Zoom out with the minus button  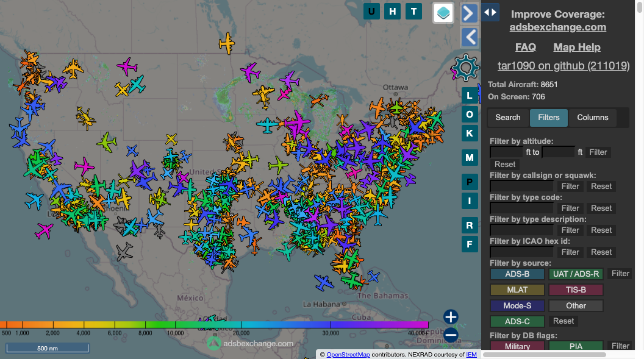pos(451,335)
